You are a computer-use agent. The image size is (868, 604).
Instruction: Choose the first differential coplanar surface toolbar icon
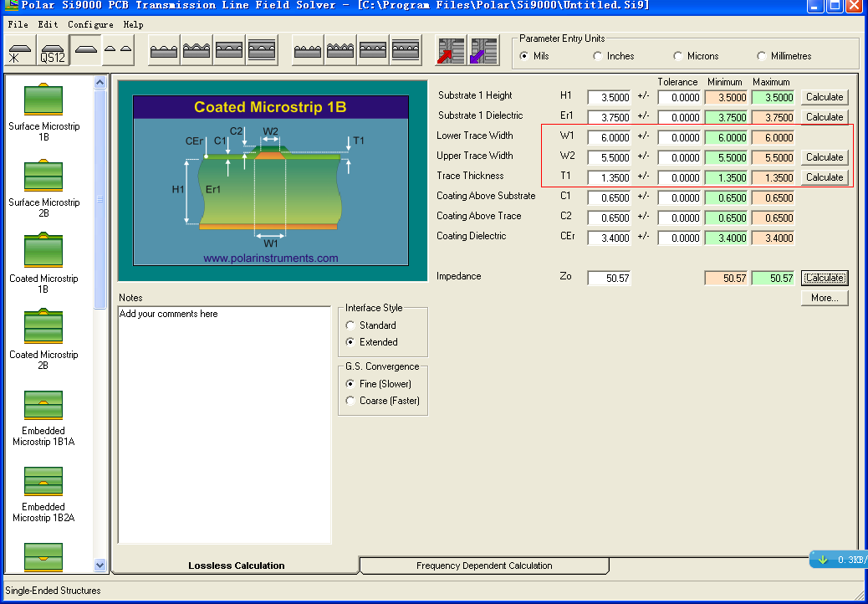click(307, 50)
